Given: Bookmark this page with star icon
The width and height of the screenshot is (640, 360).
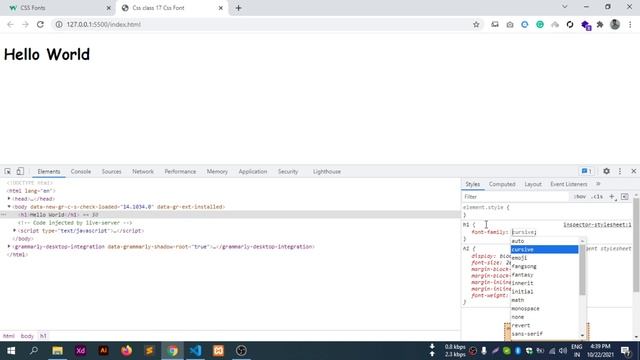Looking at the screenshot, I should pos(476,24).
